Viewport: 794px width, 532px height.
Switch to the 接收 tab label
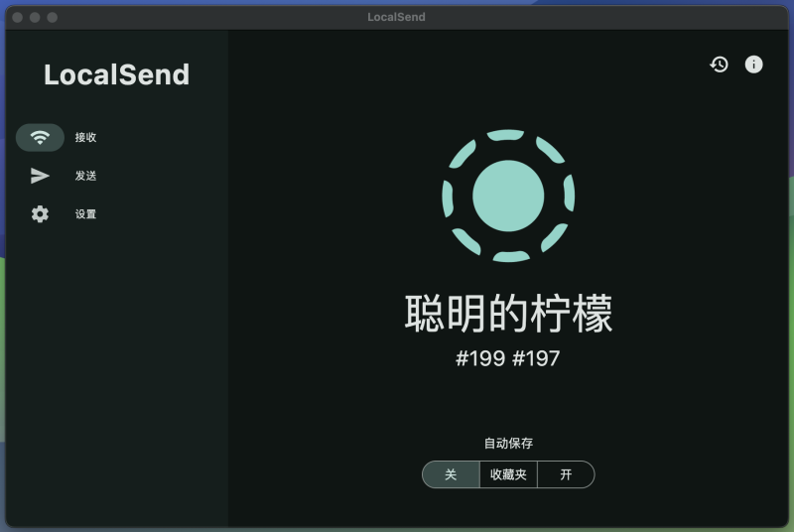(x=85, y=137)
